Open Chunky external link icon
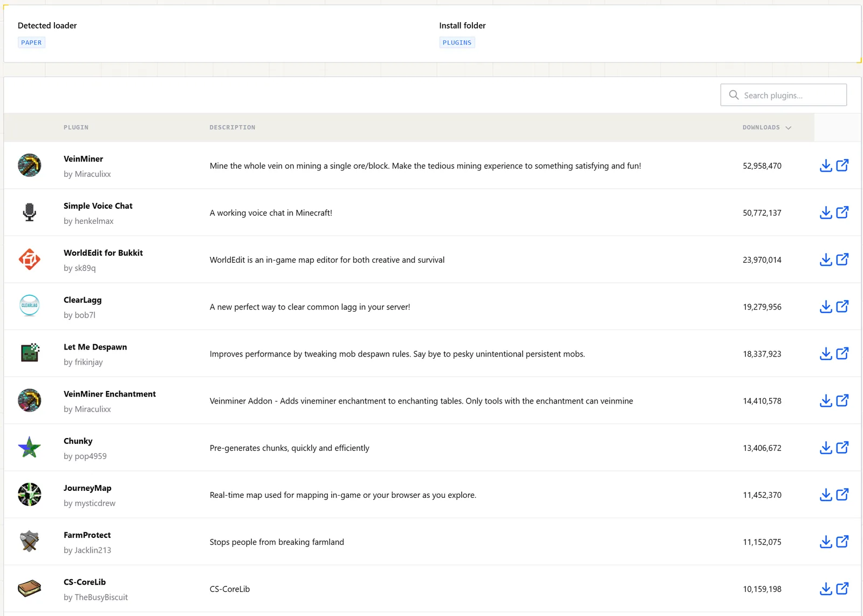Screen dimensions: 863x616 [x=843, y=447]
